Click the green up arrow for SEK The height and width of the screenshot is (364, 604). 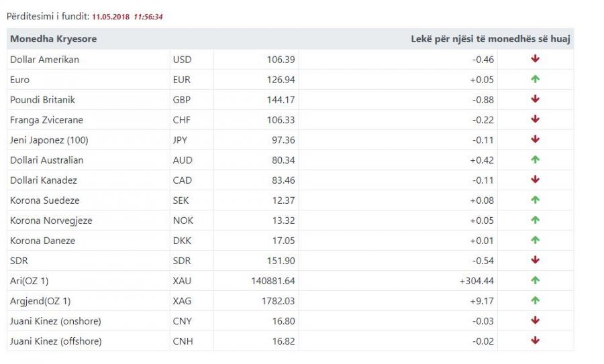point(535,200)
